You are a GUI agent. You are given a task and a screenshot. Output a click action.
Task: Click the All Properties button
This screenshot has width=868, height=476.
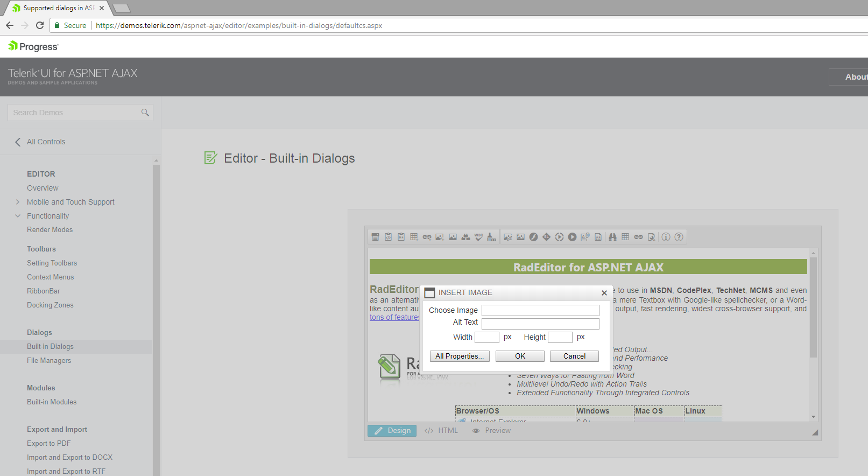(460, 356)
